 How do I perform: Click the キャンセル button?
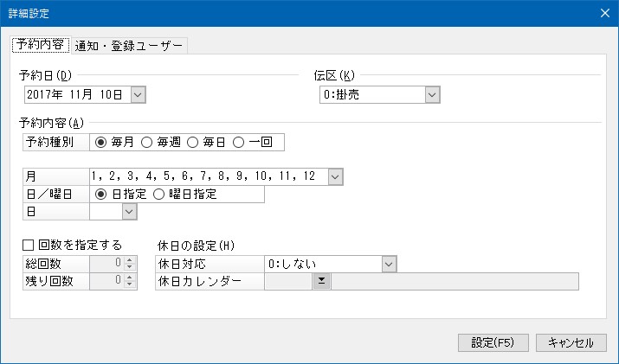pyautogui.click(x=571, y=342)
